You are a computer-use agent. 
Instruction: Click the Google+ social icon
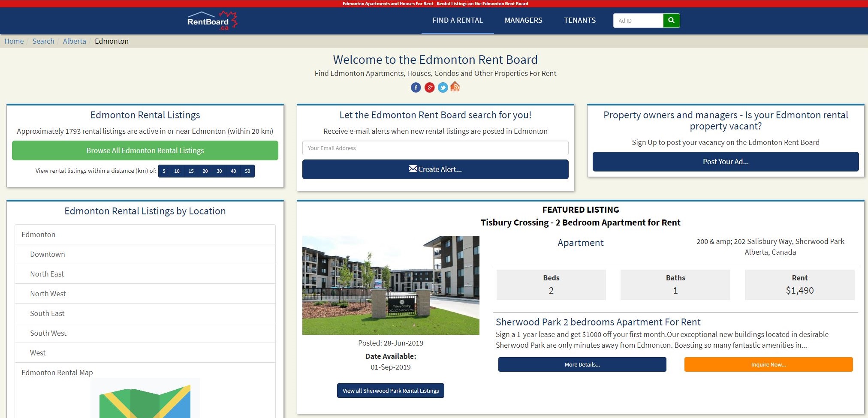429,87
